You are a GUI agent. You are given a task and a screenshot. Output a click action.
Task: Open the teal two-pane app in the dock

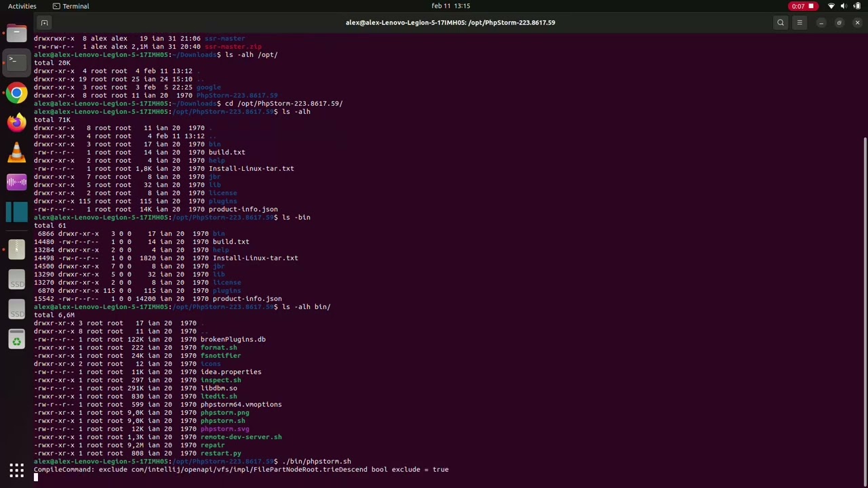pyautogui.click(x=16, y=212)
